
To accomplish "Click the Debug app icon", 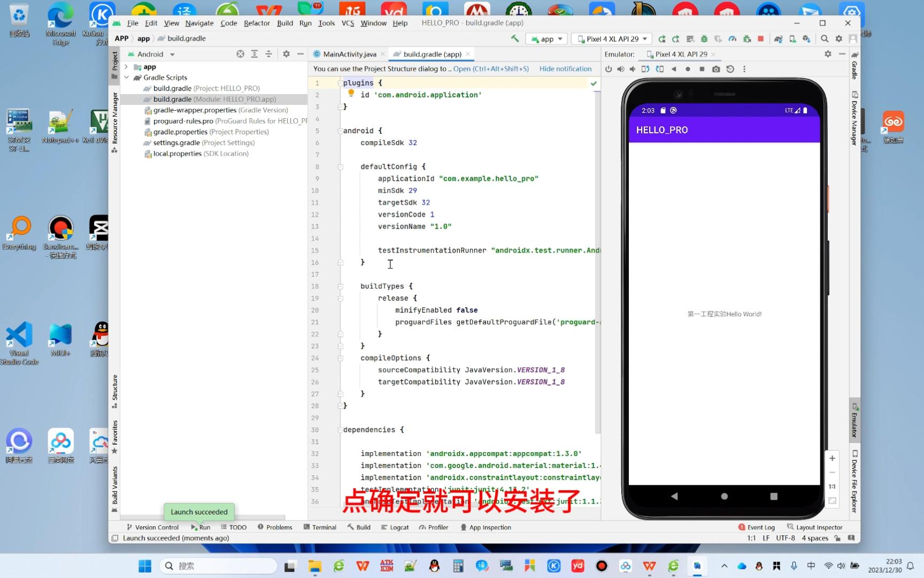I will 704,39.
